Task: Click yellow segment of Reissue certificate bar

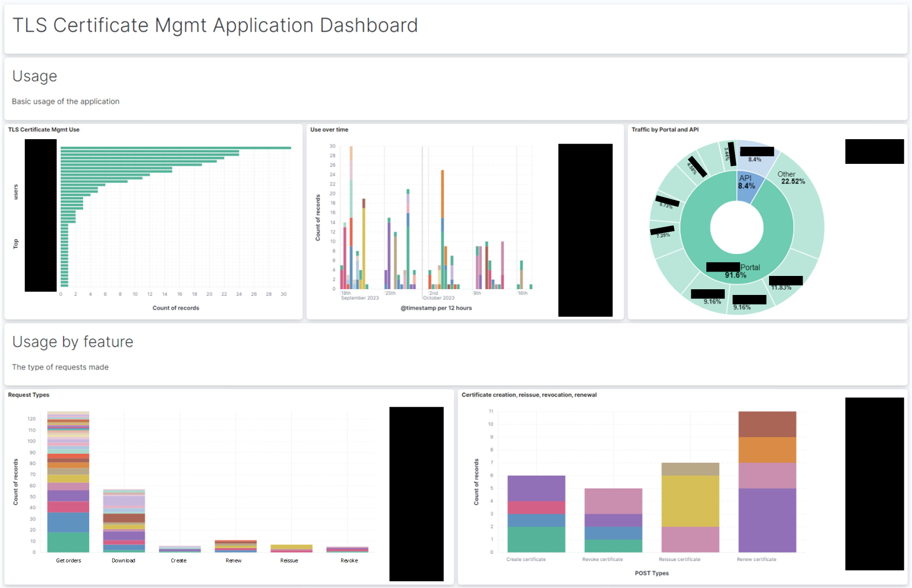Action: [690, 501]
